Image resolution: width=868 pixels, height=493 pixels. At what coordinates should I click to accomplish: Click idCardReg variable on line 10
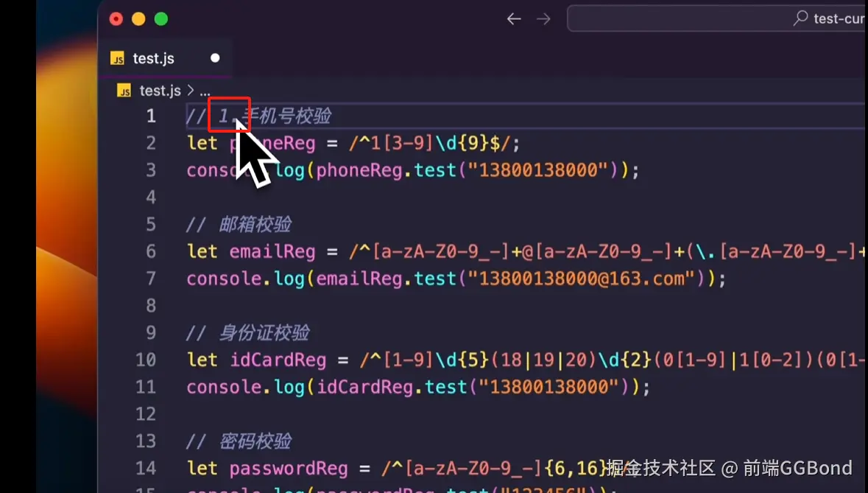[278, 360]
